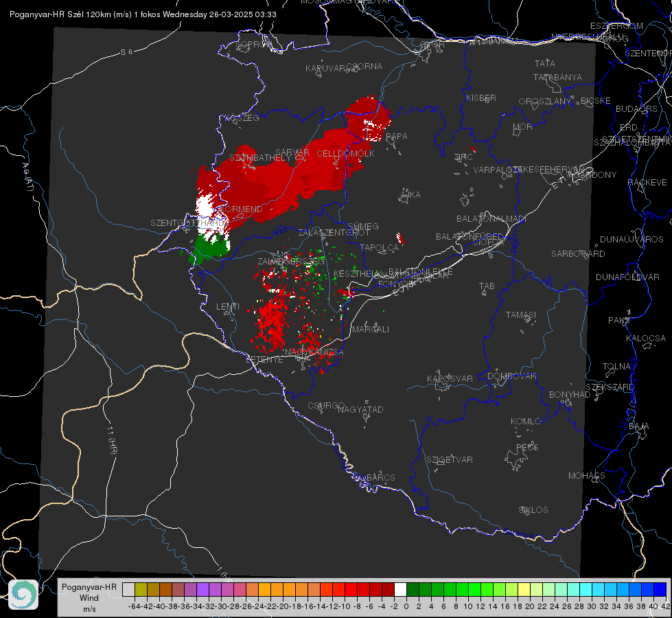This screenshot has height=618, width=672.
Task: Click the ZIRC city label
Action: tap(463, 157)
